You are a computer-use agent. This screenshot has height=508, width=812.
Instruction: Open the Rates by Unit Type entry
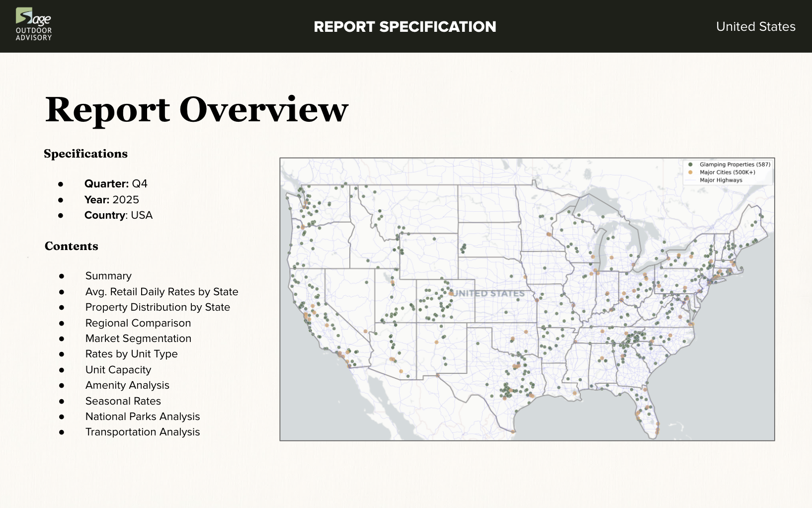131,354
